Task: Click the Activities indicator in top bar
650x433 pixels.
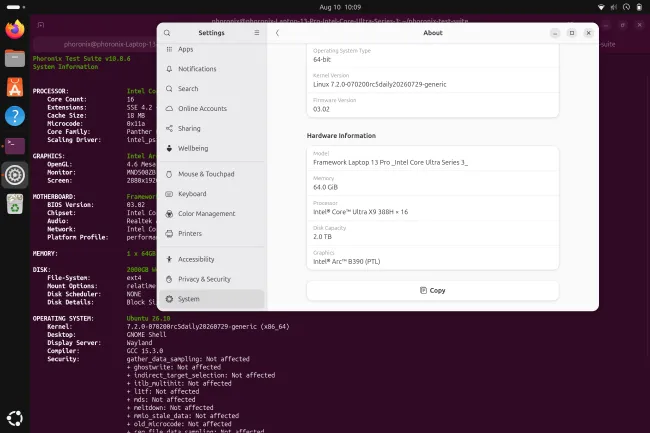Action: 16,7
